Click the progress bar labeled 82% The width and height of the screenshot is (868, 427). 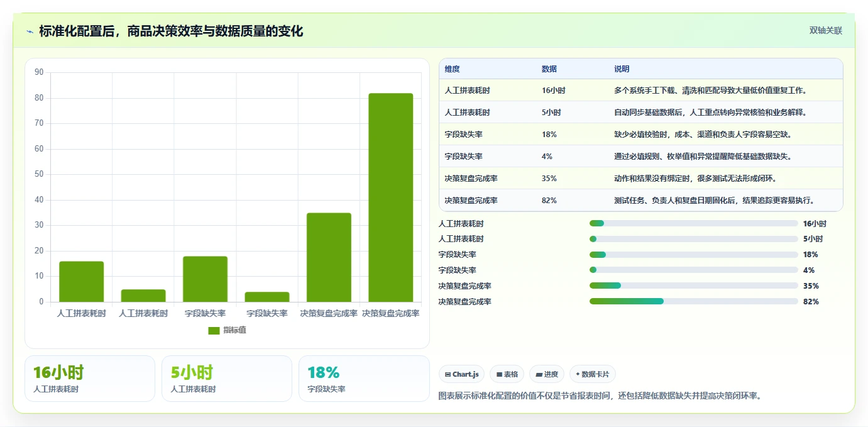click(694, 301)
